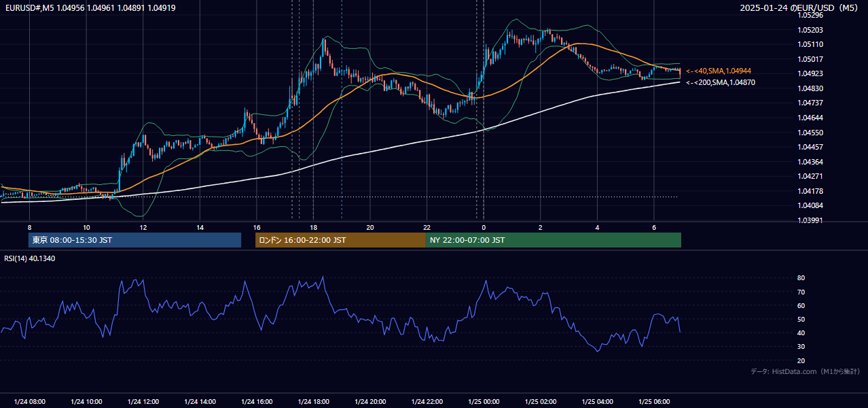Click price axis value 1.04644
868x408 pixels.
point(811,118)
